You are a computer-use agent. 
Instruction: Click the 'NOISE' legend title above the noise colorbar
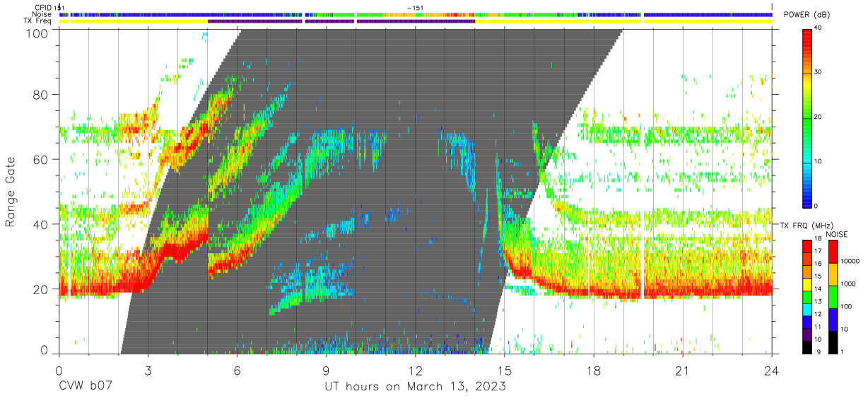pyautogui.click(x=836, y=234)
